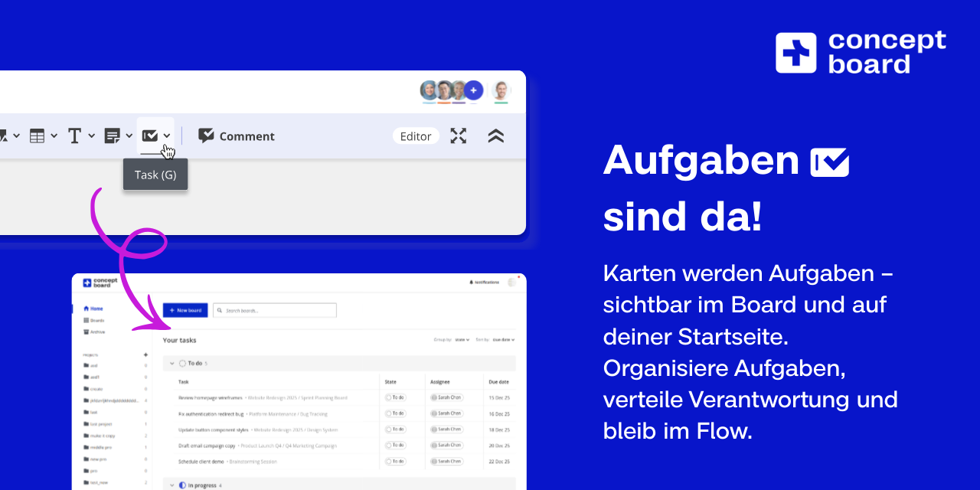Open Archive from the sidebar
980x490 pixels.
coord(96,332)
